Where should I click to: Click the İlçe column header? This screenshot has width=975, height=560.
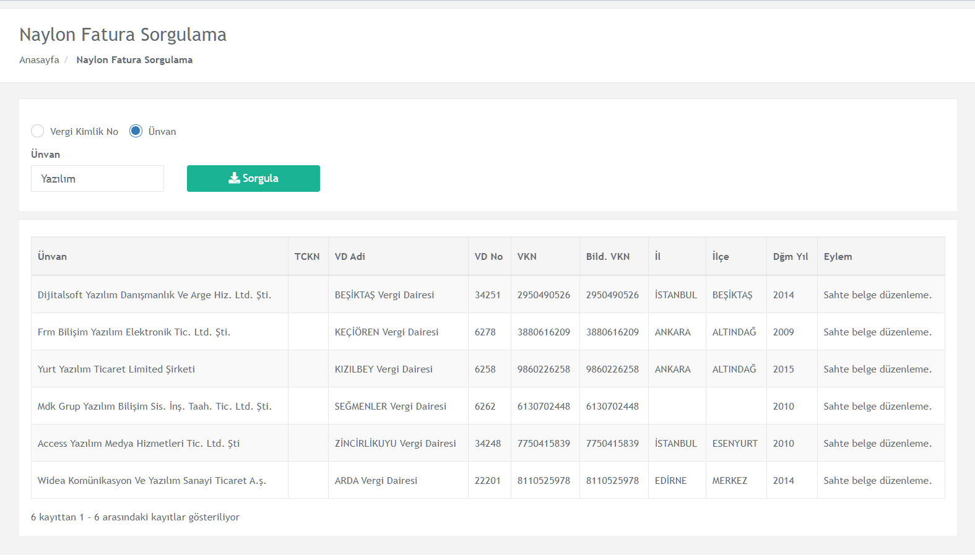[736, 256]
